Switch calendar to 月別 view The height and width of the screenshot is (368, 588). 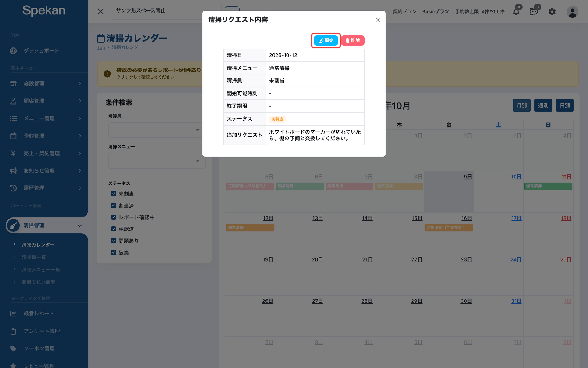[x=522, y=106]
